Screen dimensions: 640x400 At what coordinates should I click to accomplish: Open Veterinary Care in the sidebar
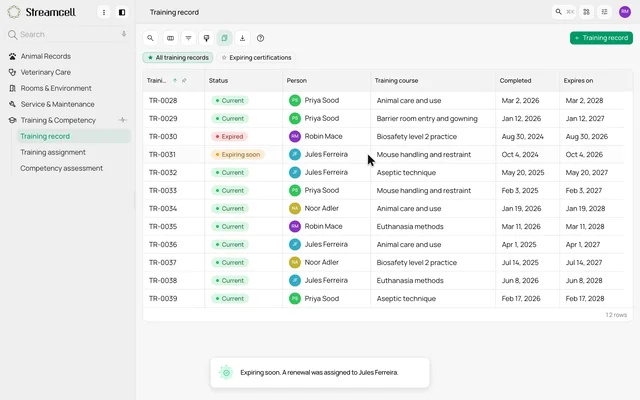pyautogui.click(x=46, y=72)
